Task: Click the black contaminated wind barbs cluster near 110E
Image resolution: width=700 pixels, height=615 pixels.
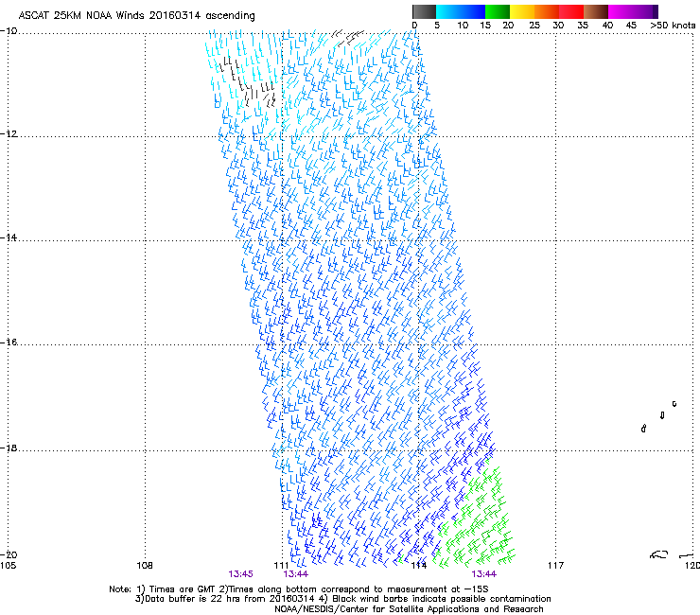Action: 248,82
